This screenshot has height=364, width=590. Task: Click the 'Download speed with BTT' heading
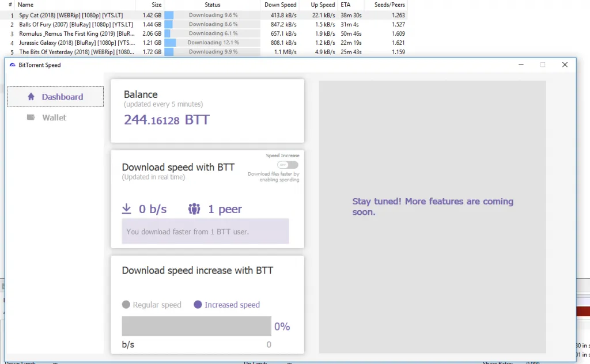tap(179, 167)
